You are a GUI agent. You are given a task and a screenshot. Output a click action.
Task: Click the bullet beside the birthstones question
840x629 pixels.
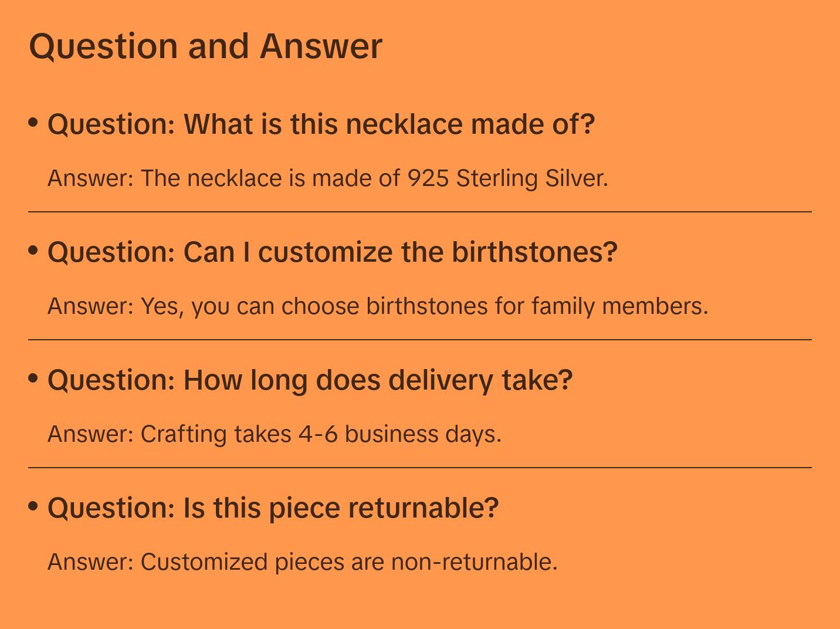click(x=33, y=250)
